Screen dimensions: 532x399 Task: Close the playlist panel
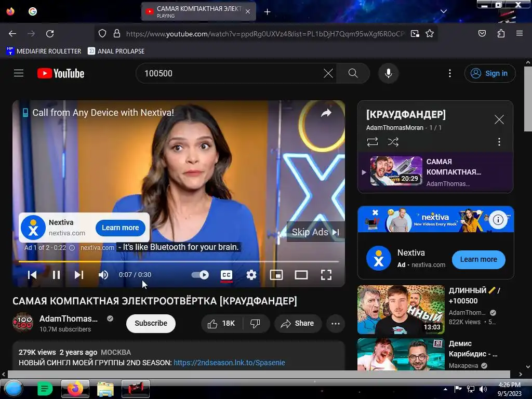(x=499, y=119)
